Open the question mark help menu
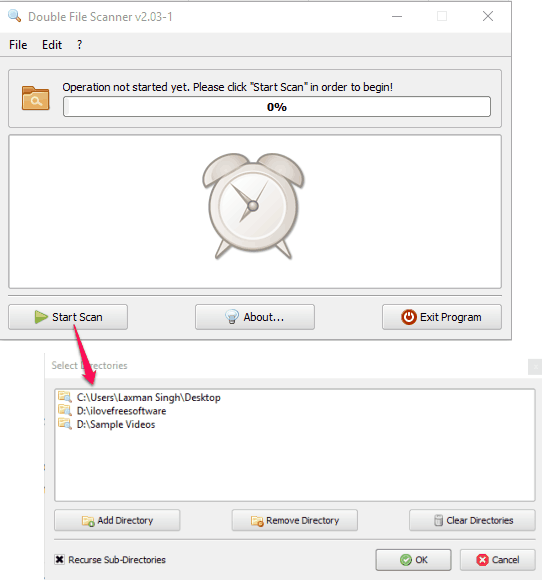 tap(79, 45)
